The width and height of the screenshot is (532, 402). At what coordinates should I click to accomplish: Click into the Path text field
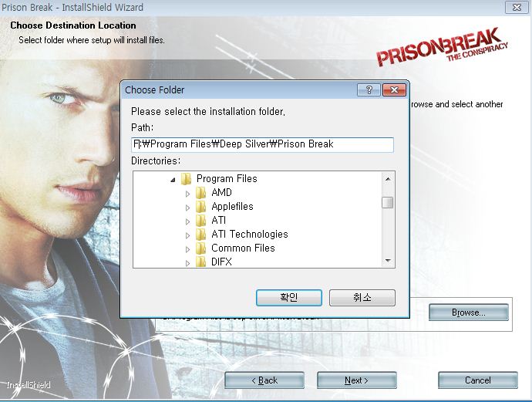pyautogui.click(x=262, y=144)
